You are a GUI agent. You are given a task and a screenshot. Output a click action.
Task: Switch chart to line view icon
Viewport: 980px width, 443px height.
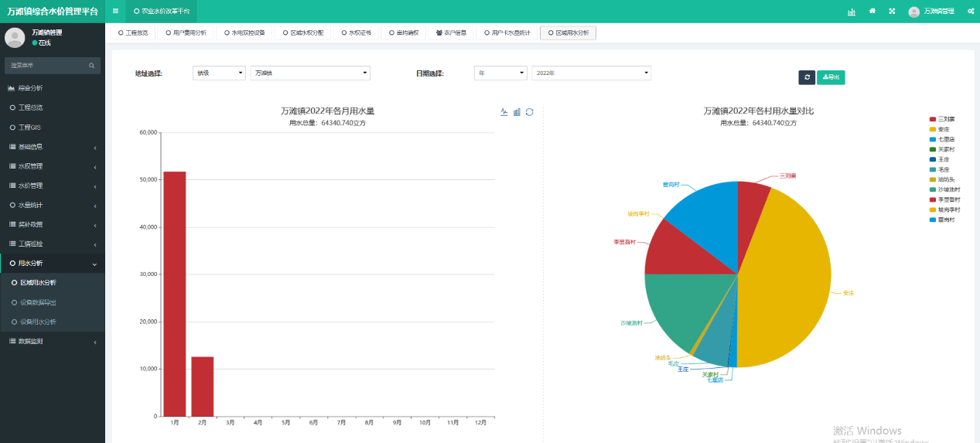click(504, 112)
